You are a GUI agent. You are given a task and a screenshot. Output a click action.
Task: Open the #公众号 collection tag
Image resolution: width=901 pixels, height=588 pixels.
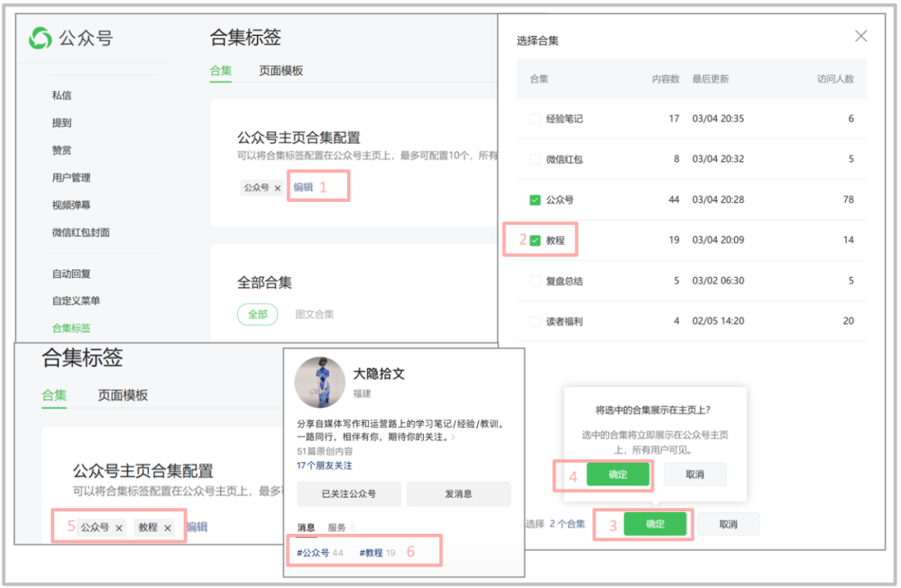click(x=320, y=552)
